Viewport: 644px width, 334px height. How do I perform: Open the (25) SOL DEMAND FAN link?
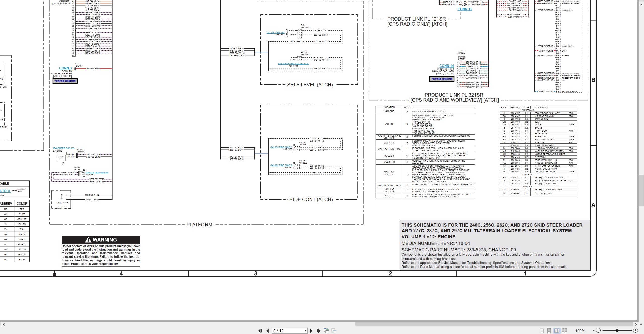tap(97, 172)
